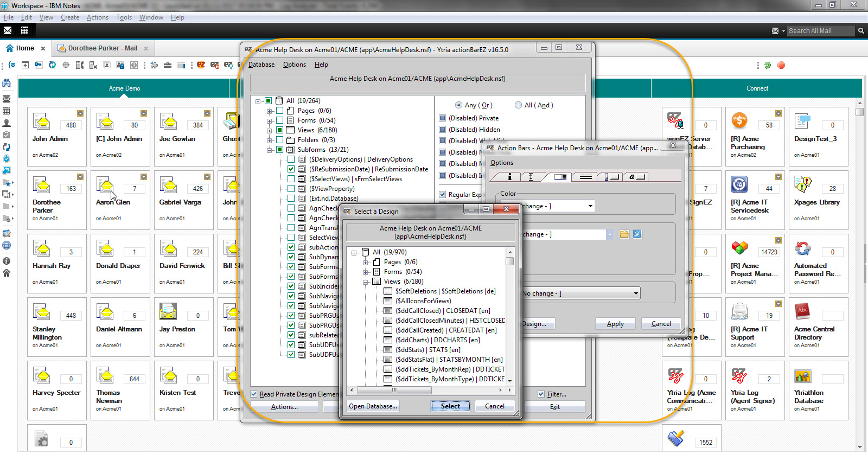Toggle the Regular Exp checkbox

point(443,195)
